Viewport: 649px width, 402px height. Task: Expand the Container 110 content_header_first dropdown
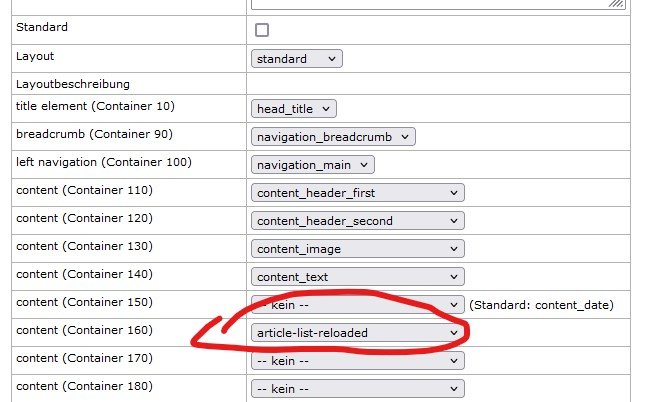pyautogui.click(x=357, y=193)
